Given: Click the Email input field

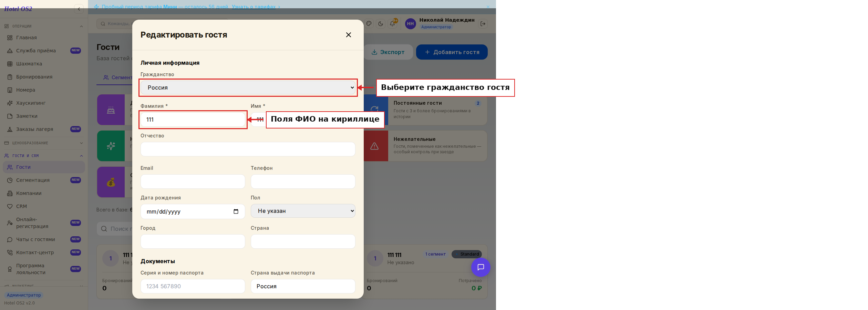Looking at the screenshot, I should pyautogui.click(x=193, y=182).
